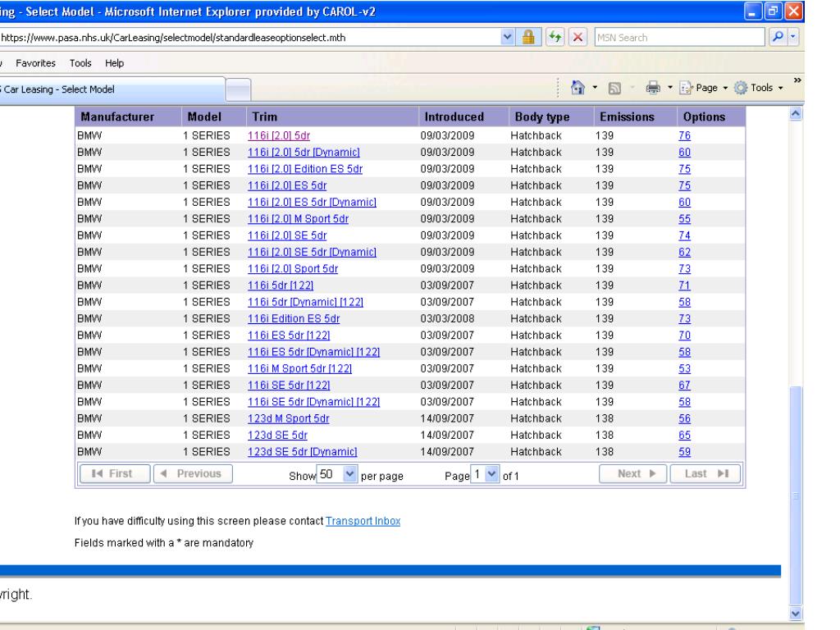Click the vertical scrollbar thumb
Screen dimensions: 840x630
(796, 495)
